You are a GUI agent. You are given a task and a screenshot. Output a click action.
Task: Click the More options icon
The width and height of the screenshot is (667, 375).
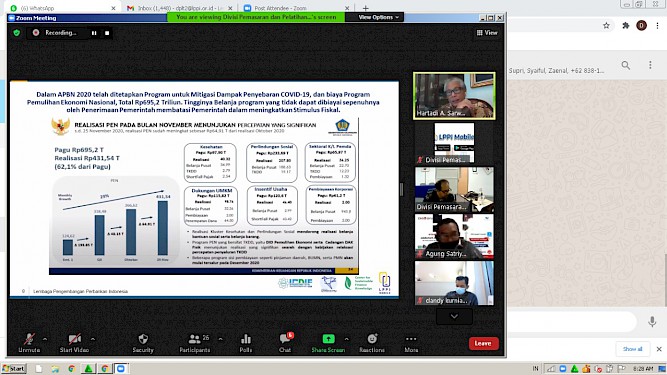[411, 339]
